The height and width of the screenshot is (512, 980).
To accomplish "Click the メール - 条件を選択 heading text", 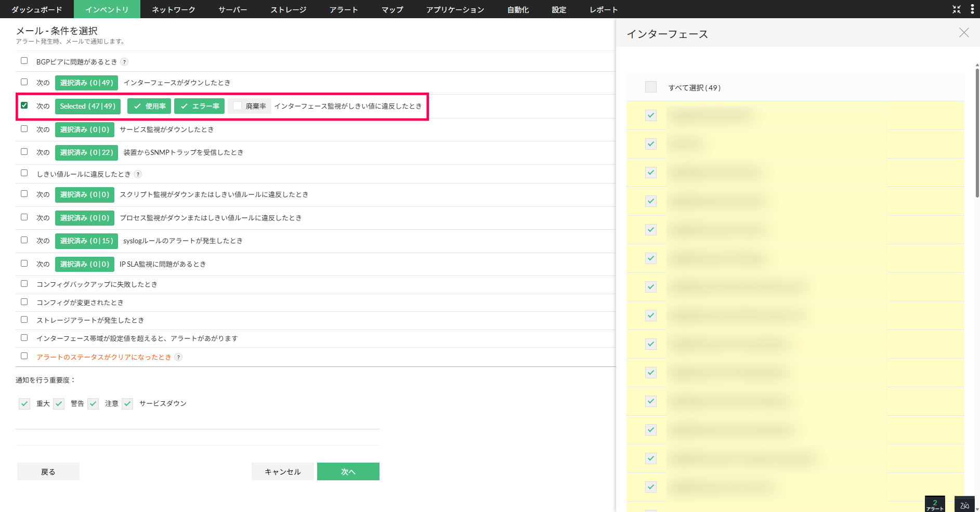I will coord(57,31).
